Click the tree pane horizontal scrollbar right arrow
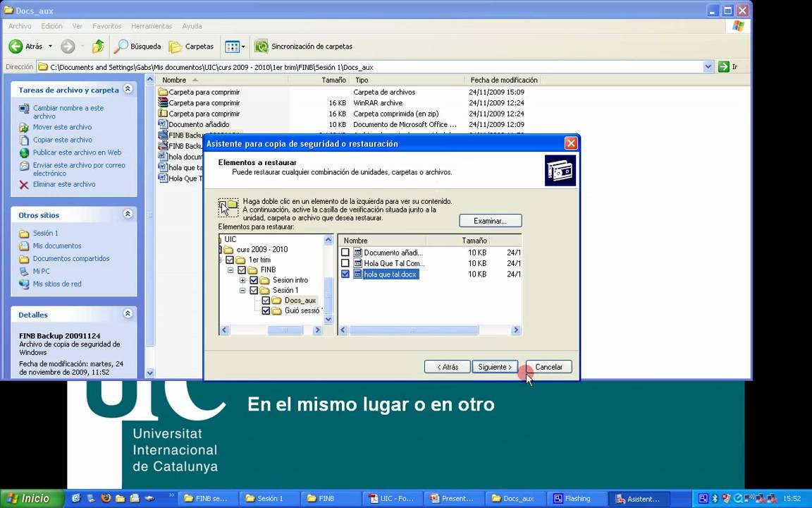Viewport: 812px width, 508px height. (317, 330)
